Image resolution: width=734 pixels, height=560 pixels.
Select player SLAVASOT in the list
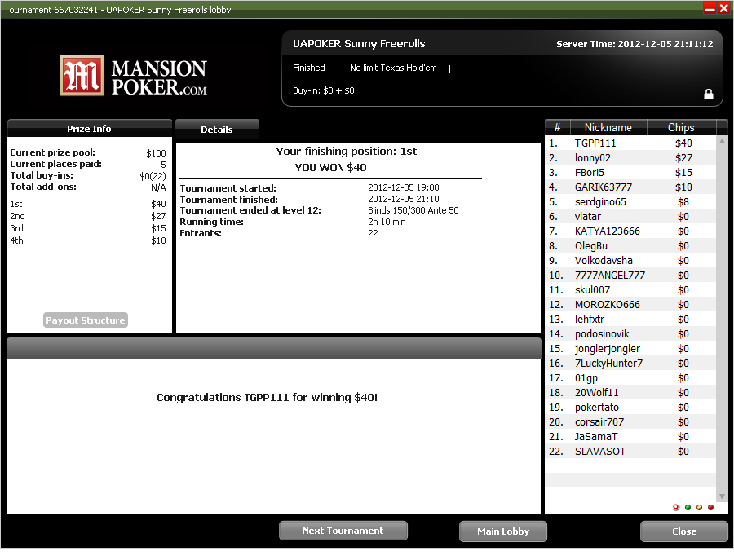point(630,451)
